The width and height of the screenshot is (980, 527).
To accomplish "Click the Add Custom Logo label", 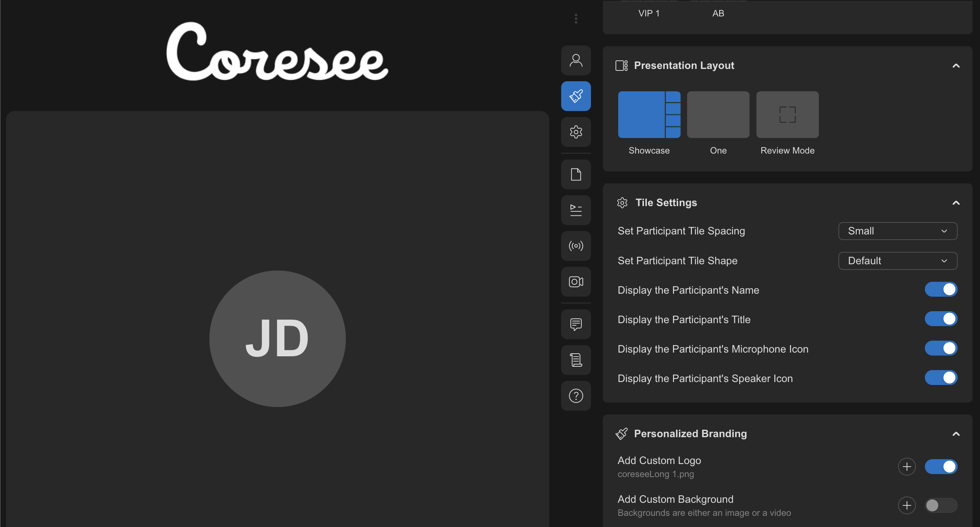I will pos(659,460).
